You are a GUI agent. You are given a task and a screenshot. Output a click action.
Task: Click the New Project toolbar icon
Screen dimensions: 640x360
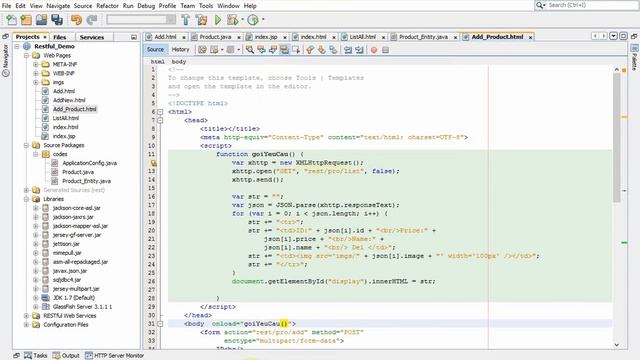pos(26,20)
